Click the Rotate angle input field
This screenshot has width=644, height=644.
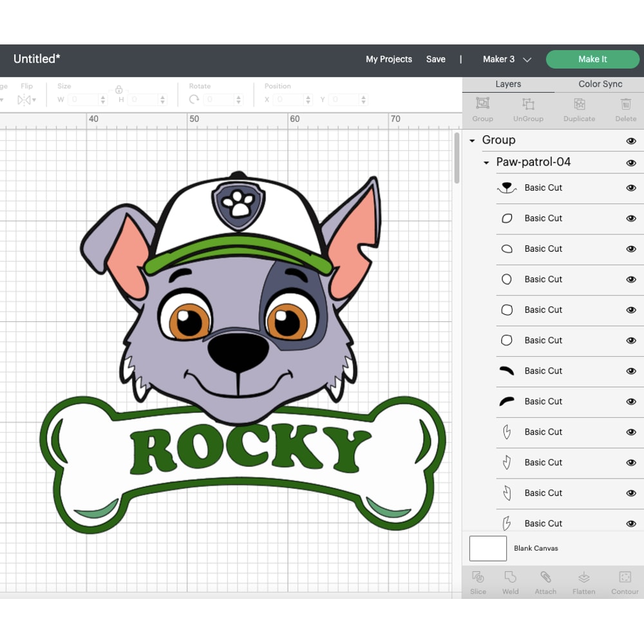point(220,100)
